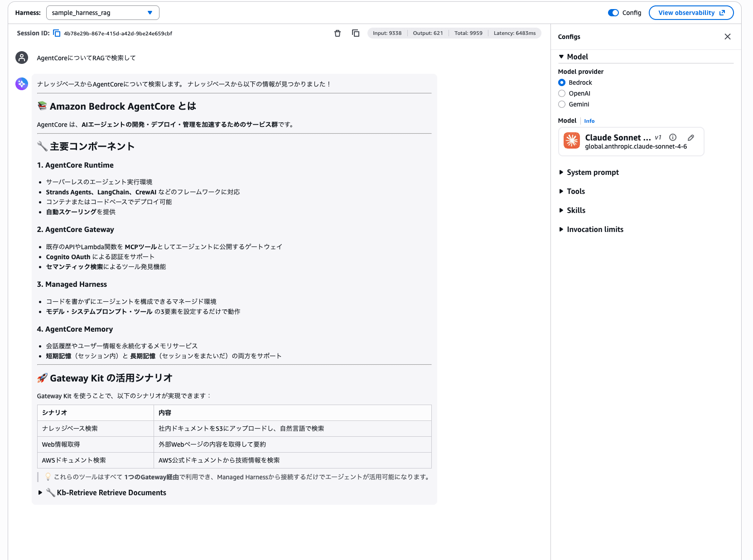Click heading 1. AgentCore Runtime
Image resolution: width=753 pixels, height=560 pixels.
pyautogui.click(x=75, y=165)
